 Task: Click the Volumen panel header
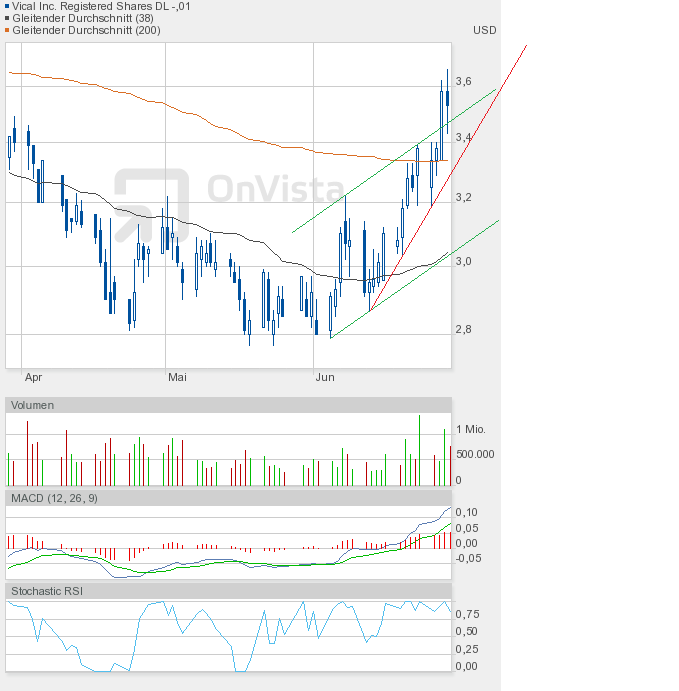click(x=228, y=405)
